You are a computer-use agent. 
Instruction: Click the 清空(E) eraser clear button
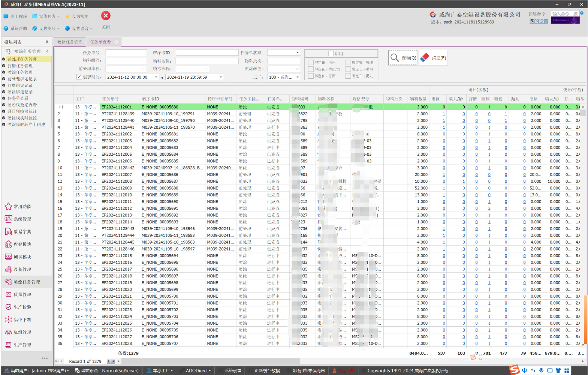(433, 58)
